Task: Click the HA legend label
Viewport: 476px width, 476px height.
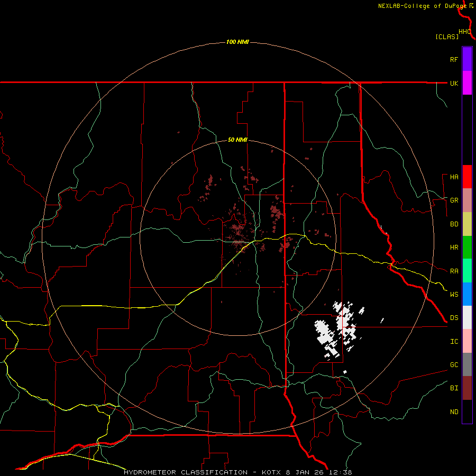Action: click(454, 177)
